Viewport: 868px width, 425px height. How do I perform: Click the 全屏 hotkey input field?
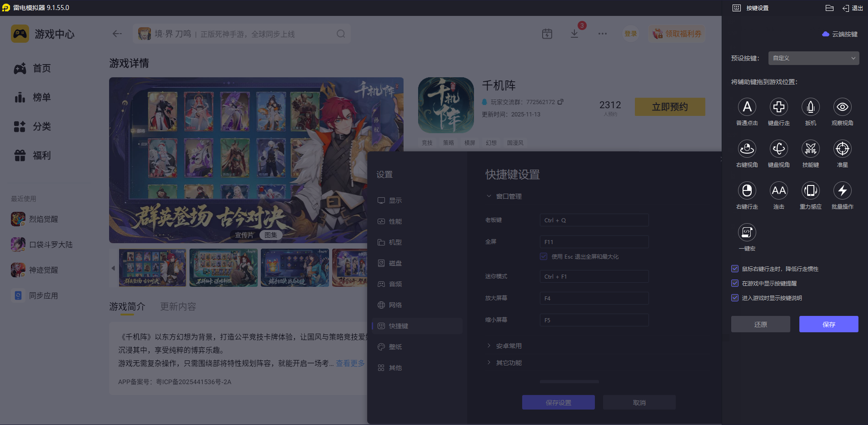(594, 241)
